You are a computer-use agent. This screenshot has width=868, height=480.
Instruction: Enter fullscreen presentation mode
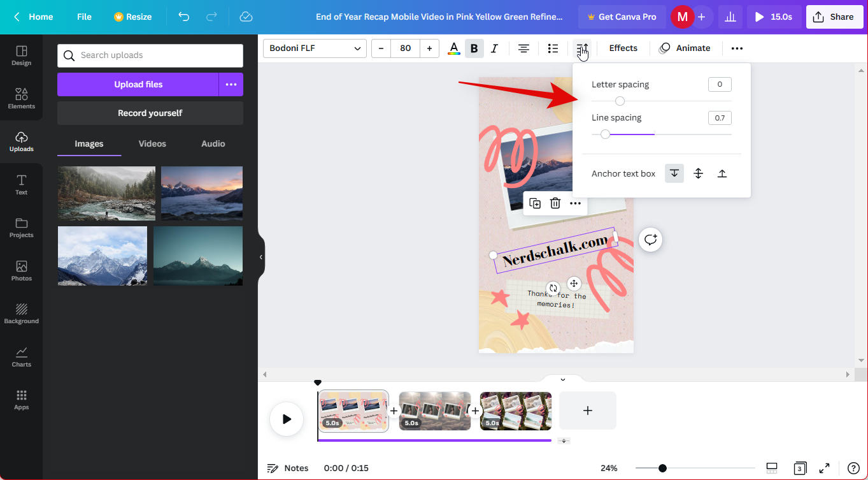tap(824, 468)
